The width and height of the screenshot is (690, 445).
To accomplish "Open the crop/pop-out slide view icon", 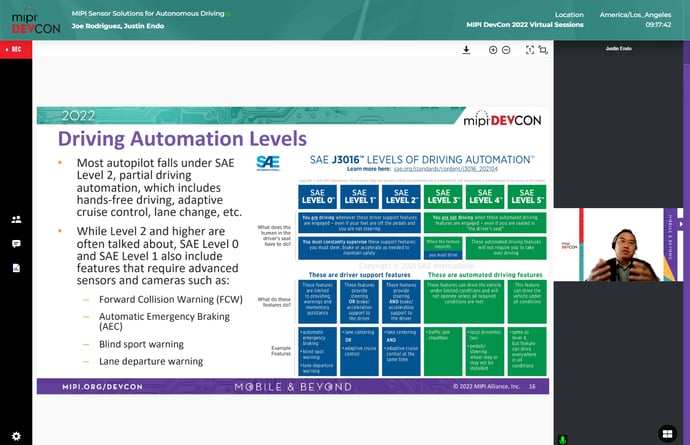I will [543, 50].
